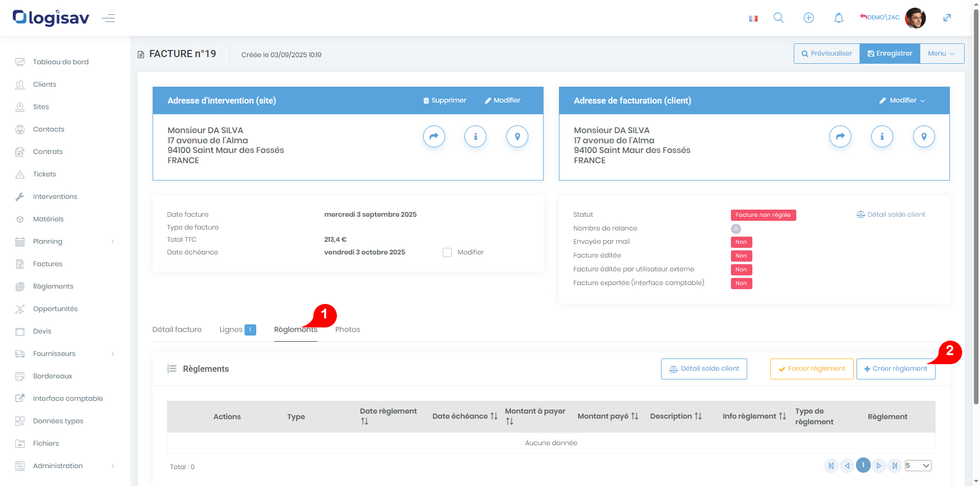The height and width of the screenshot is (486, 980).
Task: Open the notifications bell
Action: [839, 18]
